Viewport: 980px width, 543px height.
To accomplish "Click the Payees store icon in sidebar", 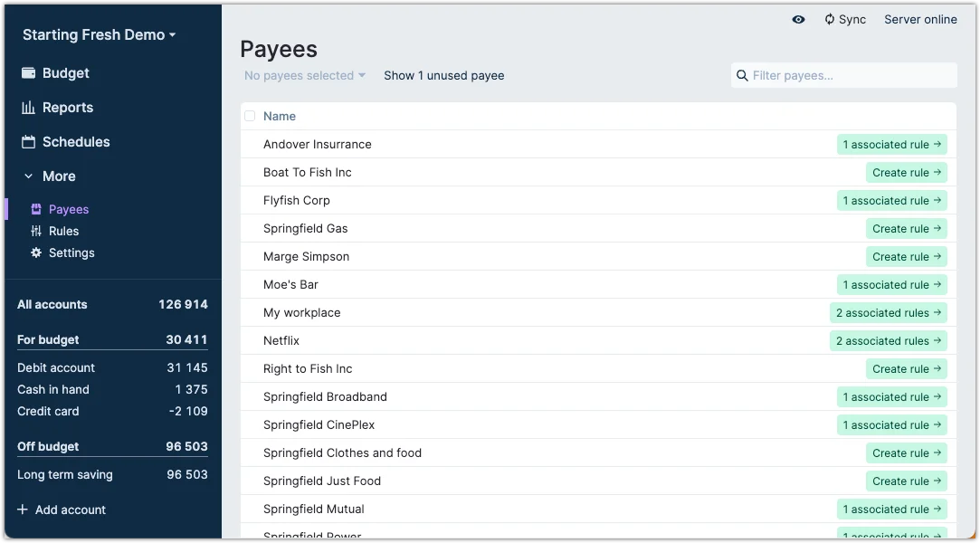I will [36, 209].
